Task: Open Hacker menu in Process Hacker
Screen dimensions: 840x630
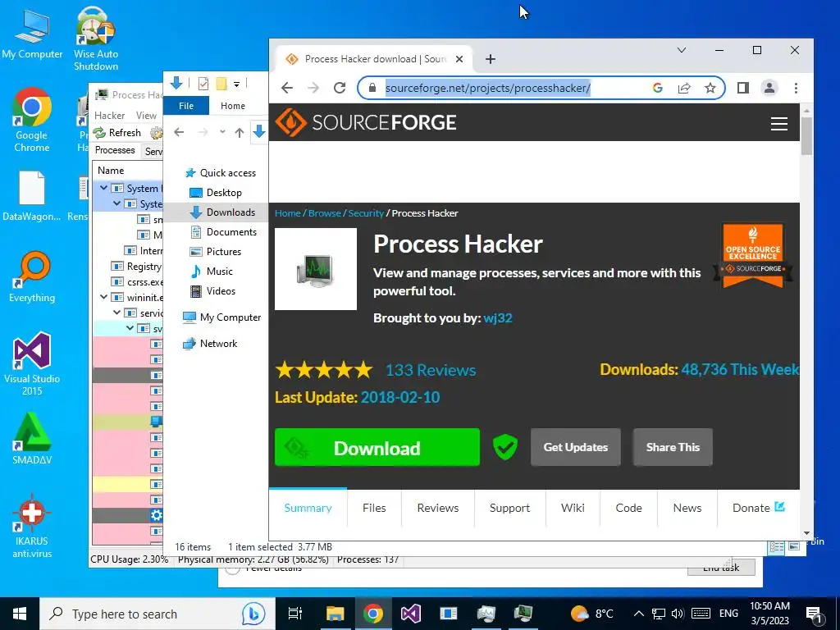Action: point(109,115)
